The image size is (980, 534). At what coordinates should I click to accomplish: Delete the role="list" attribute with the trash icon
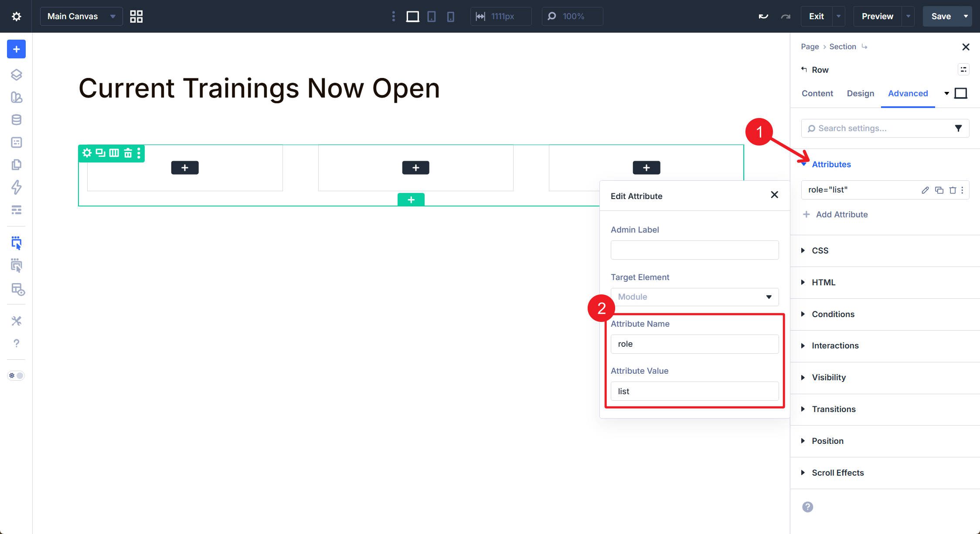(953, 190)
